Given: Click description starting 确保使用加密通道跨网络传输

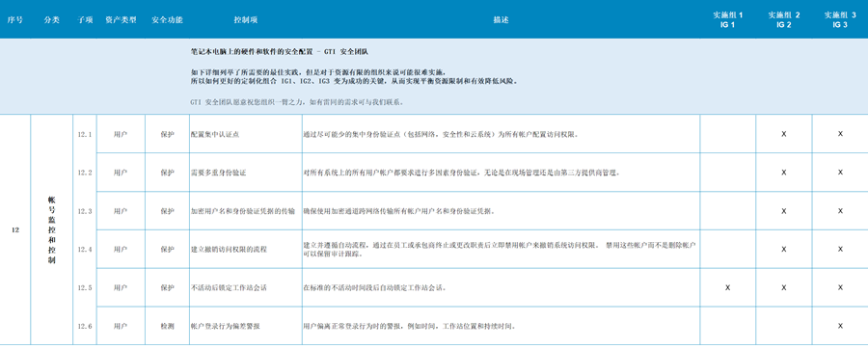Looking at the screenshot, I should pos(399,211).
